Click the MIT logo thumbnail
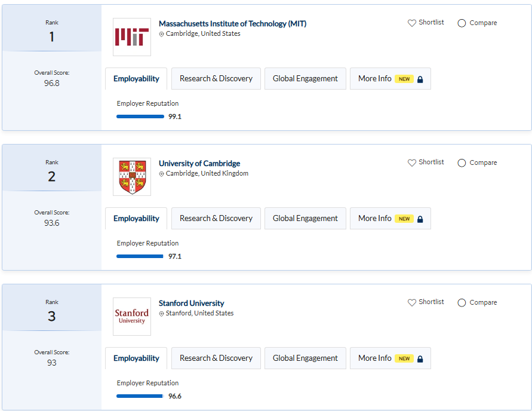532x411 pixels. tap(132, 37)
